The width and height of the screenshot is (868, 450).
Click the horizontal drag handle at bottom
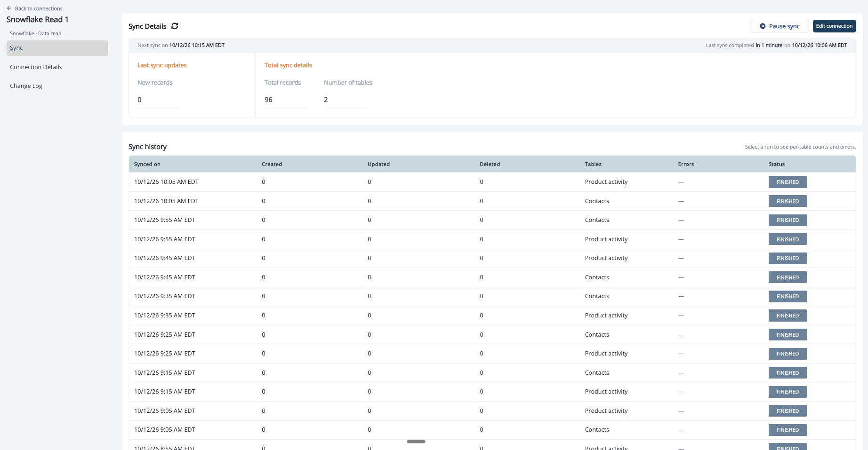(x=416, y=442)
